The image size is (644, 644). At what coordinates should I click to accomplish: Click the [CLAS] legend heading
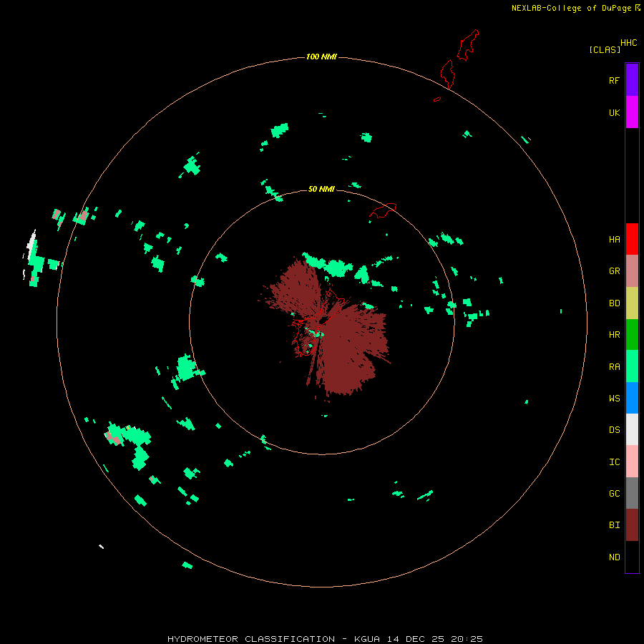pos(604,49)
